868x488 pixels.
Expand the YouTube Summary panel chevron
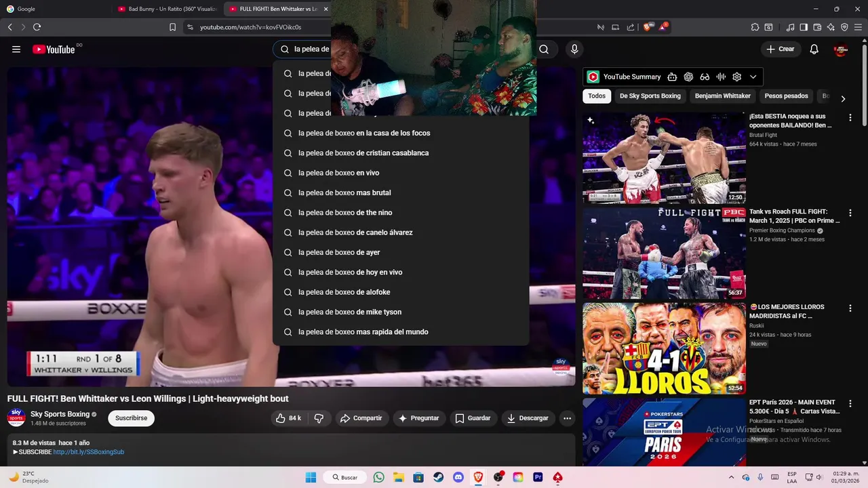(753, 77)
